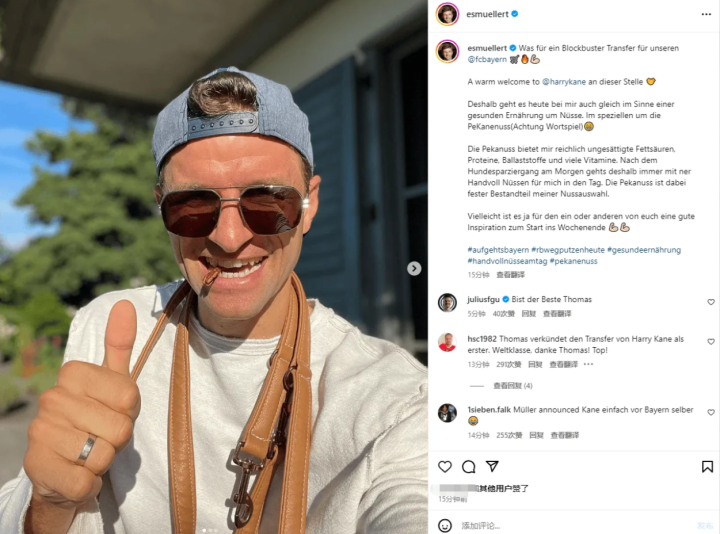Image resolution: width=720 pixels, height=534 pixels.
Task: Save the post with the bookmark icon
Action: pyautogui.click(x=707, y=467)
